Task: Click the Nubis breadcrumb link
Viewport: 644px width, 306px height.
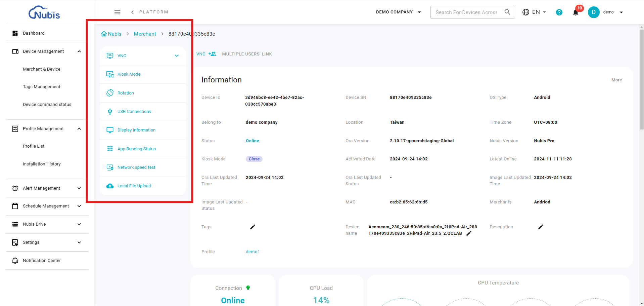Action: 114,34
